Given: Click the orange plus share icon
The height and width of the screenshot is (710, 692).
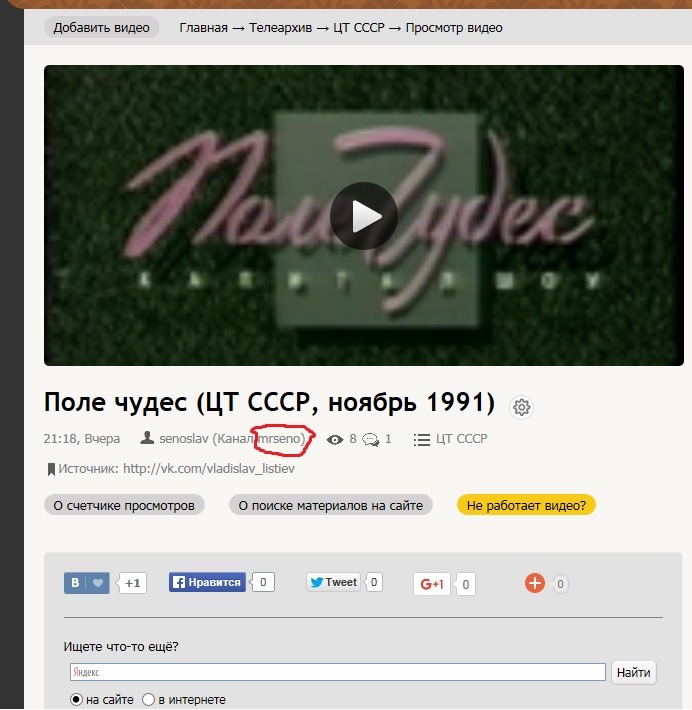Looking at the screenshot, I should click(x=535, y=583).
